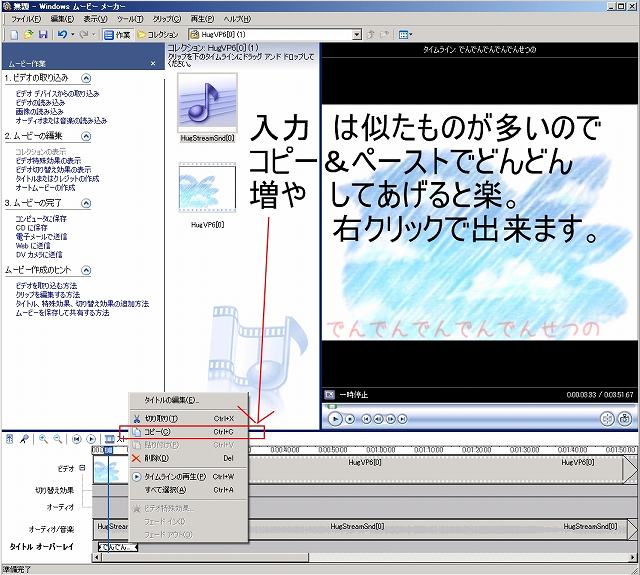The height and width of the screenshot is (575, 640).
Task: Open the ツール(T) menu
Action: (130, 19)
